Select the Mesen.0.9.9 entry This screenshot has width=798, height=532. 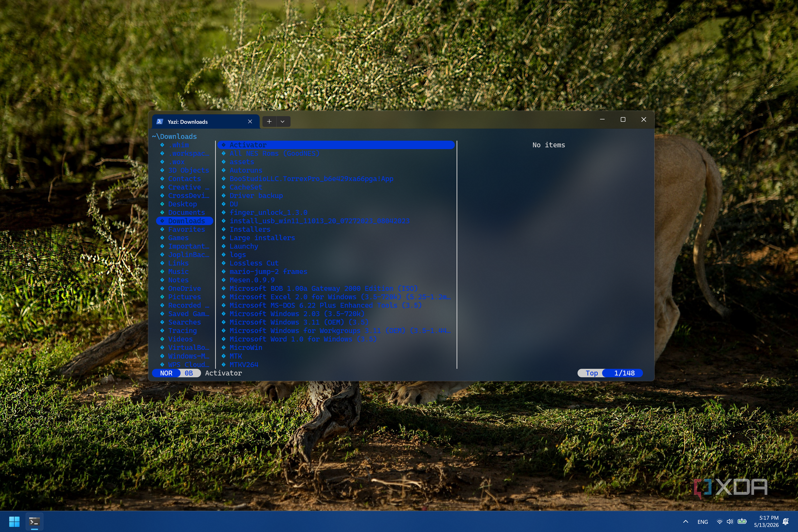(252, 280)
